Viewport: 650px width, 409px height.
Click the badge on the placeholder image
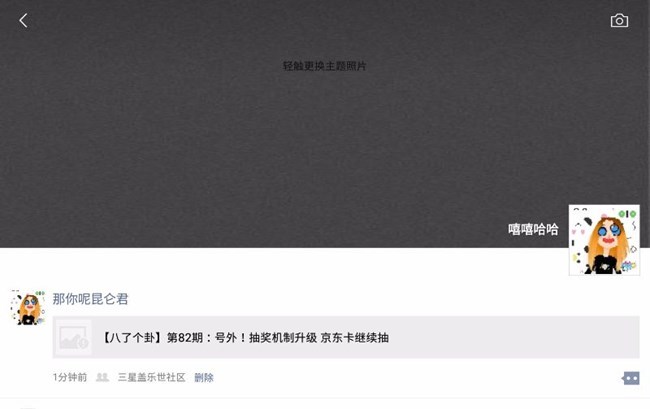(x=84, y=343)
